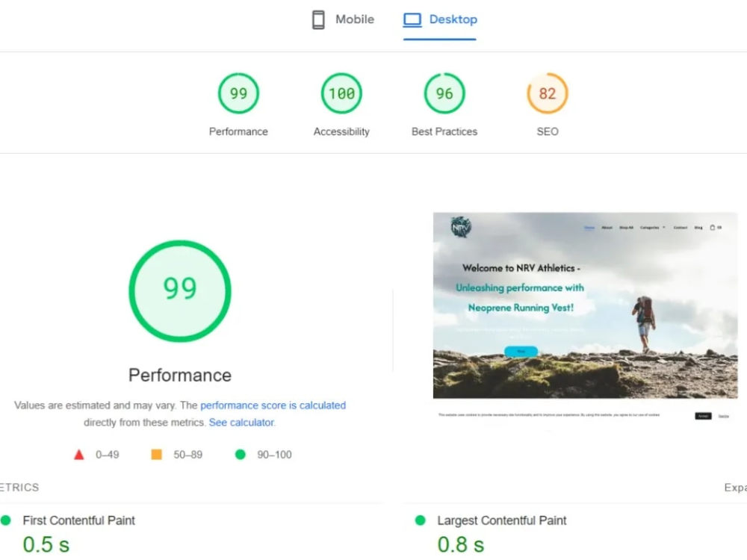Open the Performance score gauge showing 99
This screenshot has height=560, width=747.
238,93
